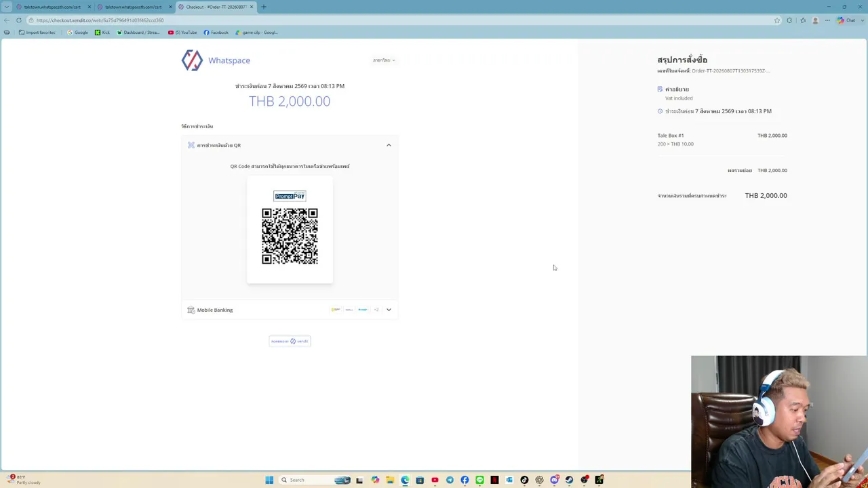The width and height of the screenshot is (868, 488).
Task: Click the Whatspace logo icon
Action: [x=192, y=60]
